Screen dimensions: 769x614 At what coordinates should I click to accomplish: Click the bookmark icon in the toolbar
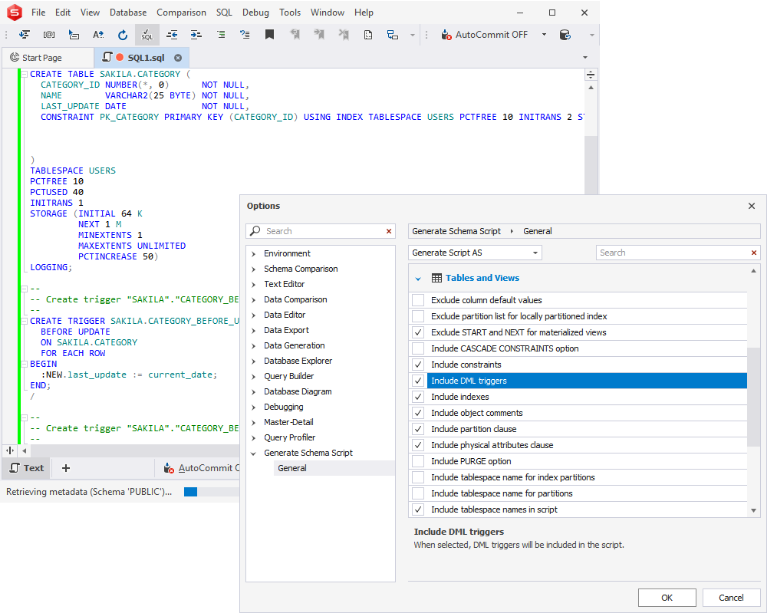click(270, 34)
